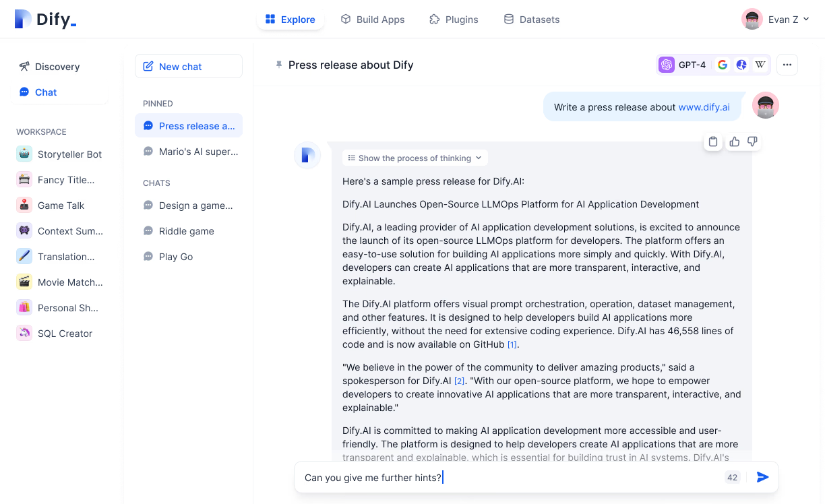
Task: Open the Storyteller Bot app
Action: point(61,154)
